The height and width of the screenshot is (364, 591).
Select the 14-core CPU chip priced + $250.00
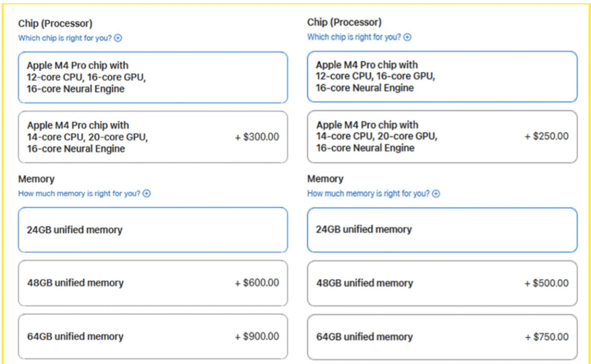coord(442,137)
